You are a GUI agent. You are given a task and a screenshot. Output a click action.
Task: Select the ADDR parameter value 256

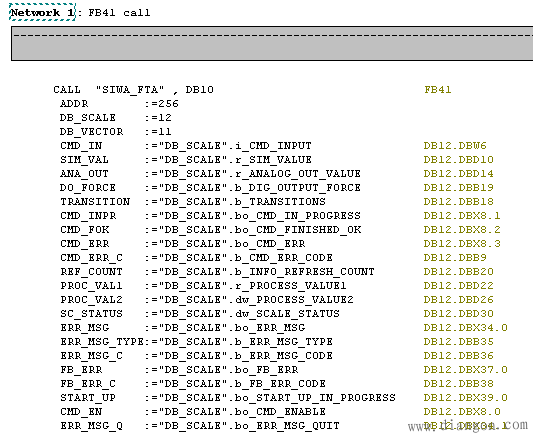[x=169, y=104]
